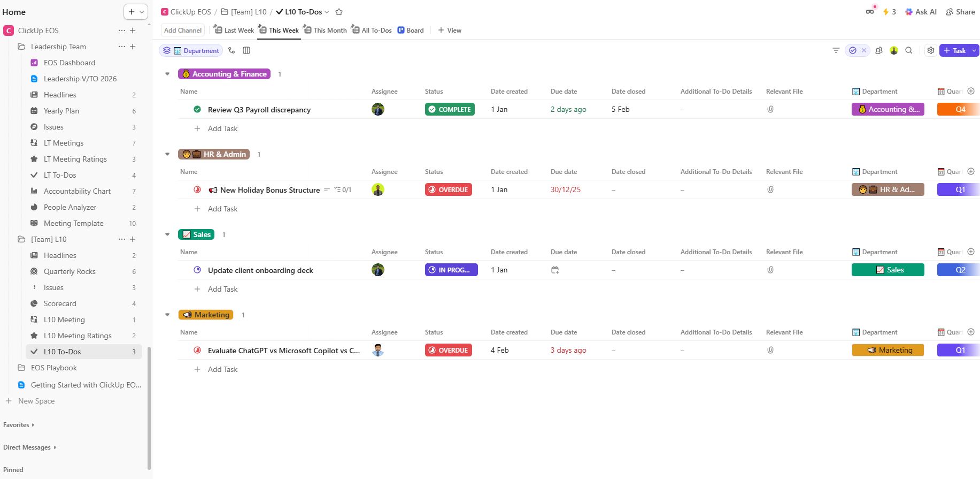This screenshot has width=980, height=479.
Task: Toggle status circle of Update client onboarding deck
Action: 197,270
